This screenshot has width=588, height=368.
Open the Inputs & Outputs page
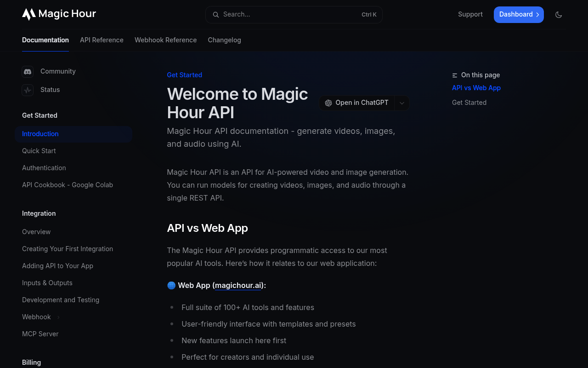pos(47,283)
